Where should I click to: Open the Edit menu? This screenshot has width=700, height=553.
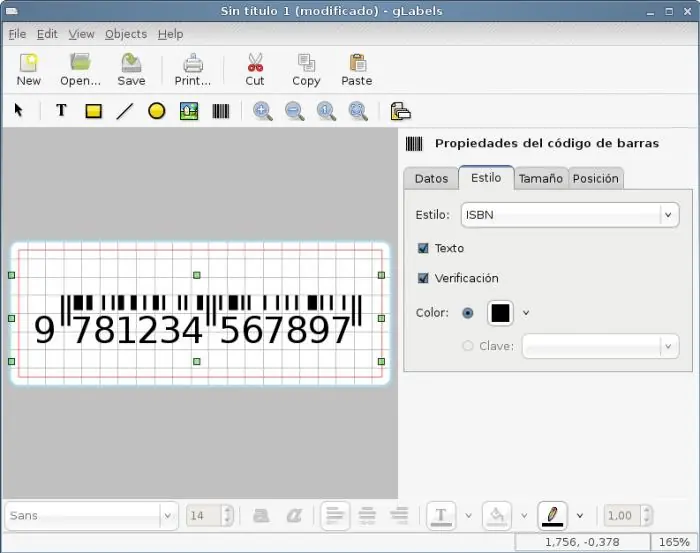pyautogui.click(x=47, y=34)
